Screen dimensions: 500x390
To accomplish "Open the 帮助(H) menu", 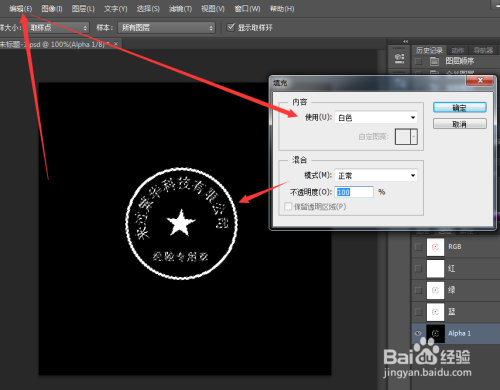I will (x=282, y=9).
